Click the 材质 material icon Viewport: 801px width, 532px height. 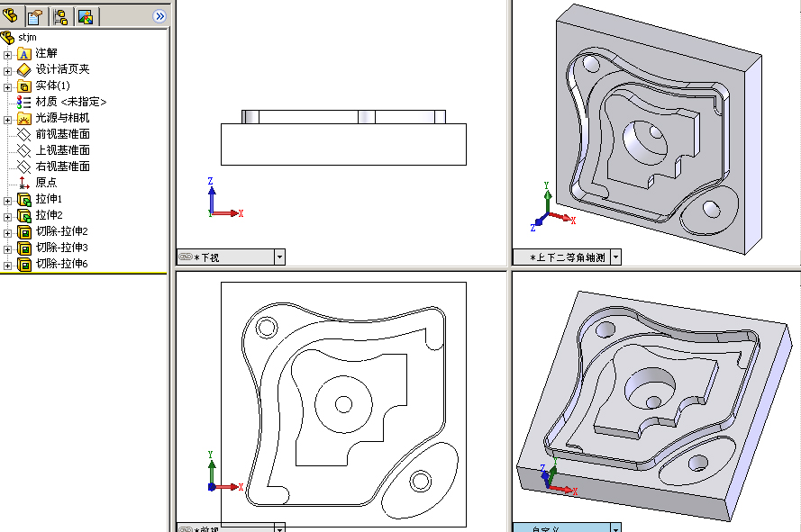click(24, 102)
